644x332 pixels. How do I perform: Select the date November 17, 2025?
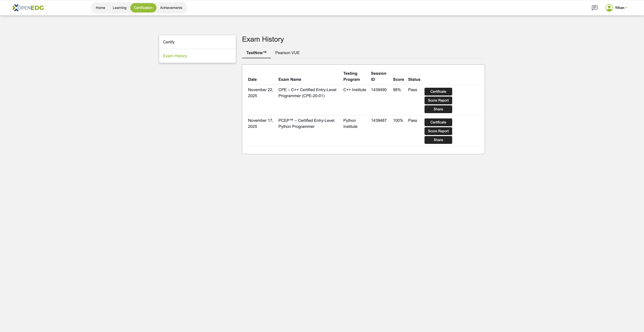pos(260,124)
